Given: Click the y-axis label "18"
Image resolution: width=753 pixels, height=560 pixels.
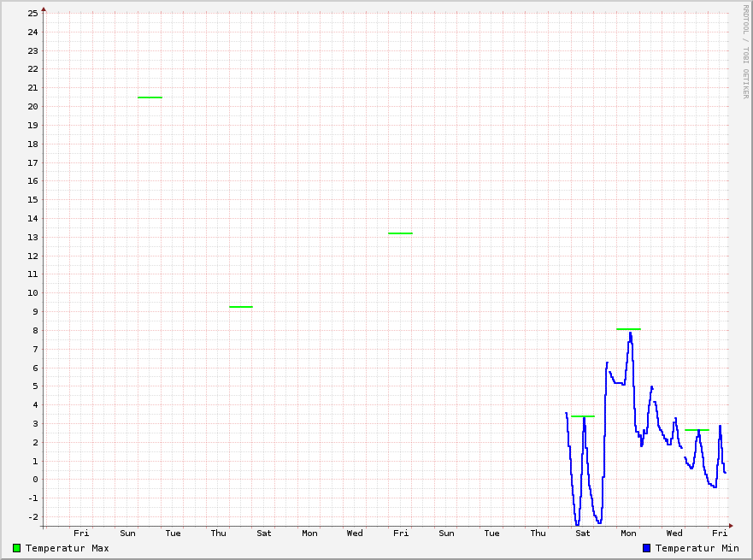Looking at the screenshot, I should click(32, 144).
